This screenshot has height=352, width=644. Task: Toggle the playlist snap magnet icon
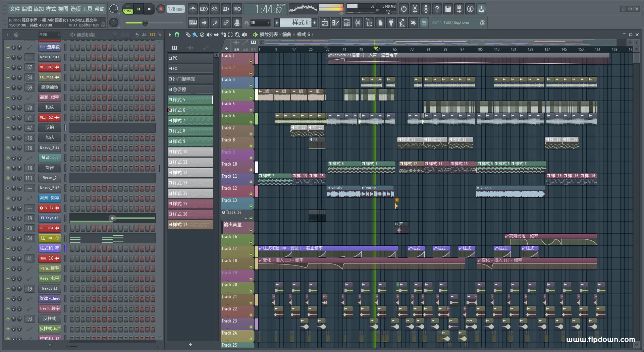177,35
